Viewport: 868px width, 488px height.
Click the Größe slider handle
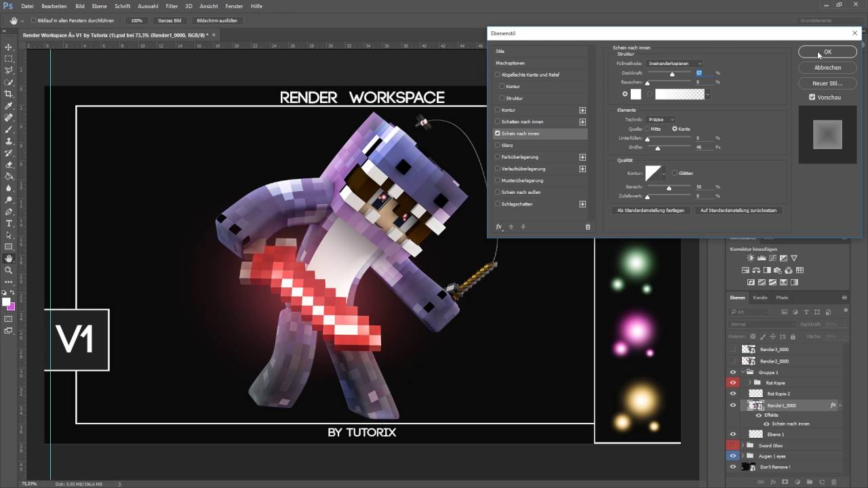pyautogui.click(x=657, y=148)
